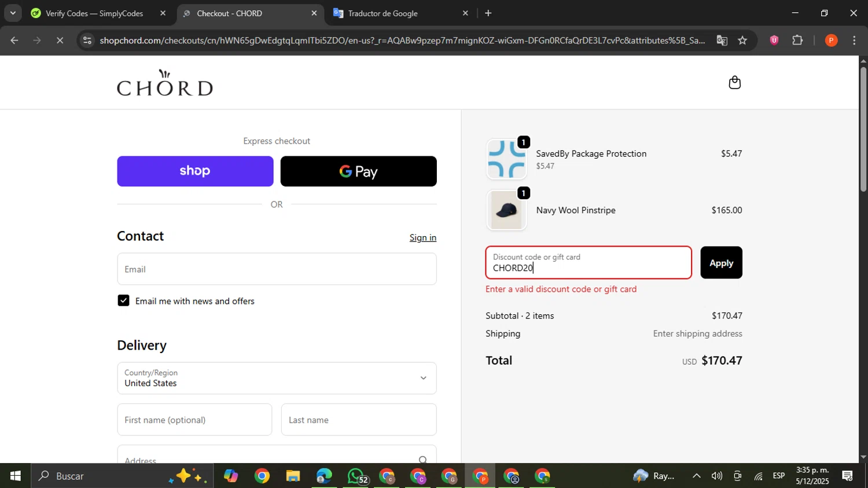868x488 pixels.
Task: Open the shopping bag cart icon
Action: click(734, 82)
